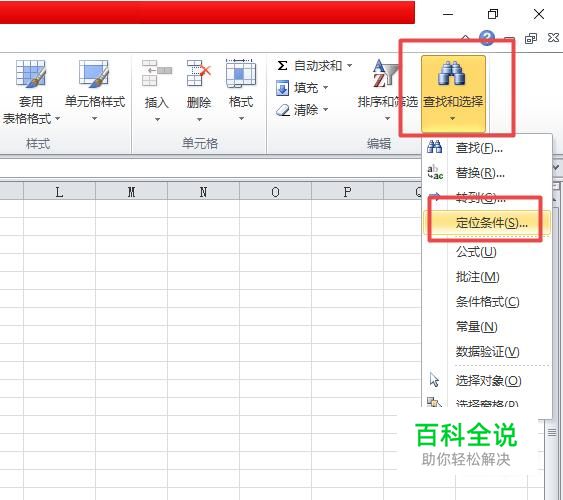Select 条件格式(C) menu item
The width and height of the screenshot is (563, 500).
pyautogui.click(x=487, y=302)
